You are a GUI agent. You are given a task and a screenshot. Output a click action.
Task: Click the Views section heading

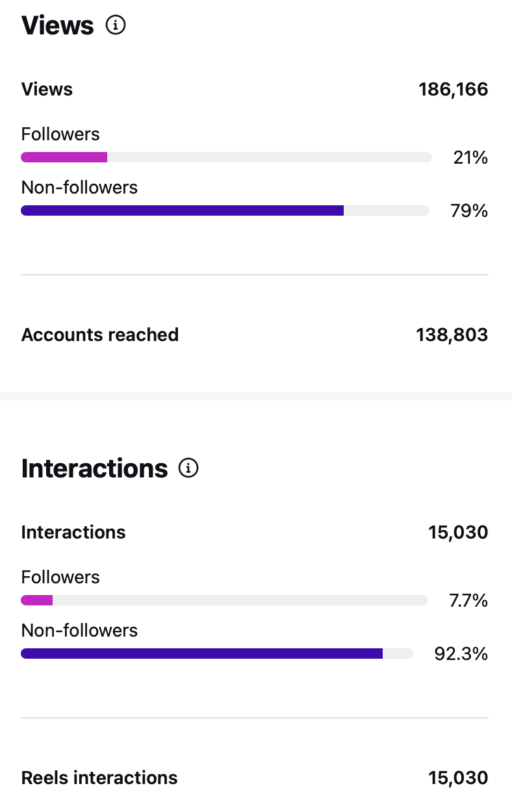coord(57,25)
